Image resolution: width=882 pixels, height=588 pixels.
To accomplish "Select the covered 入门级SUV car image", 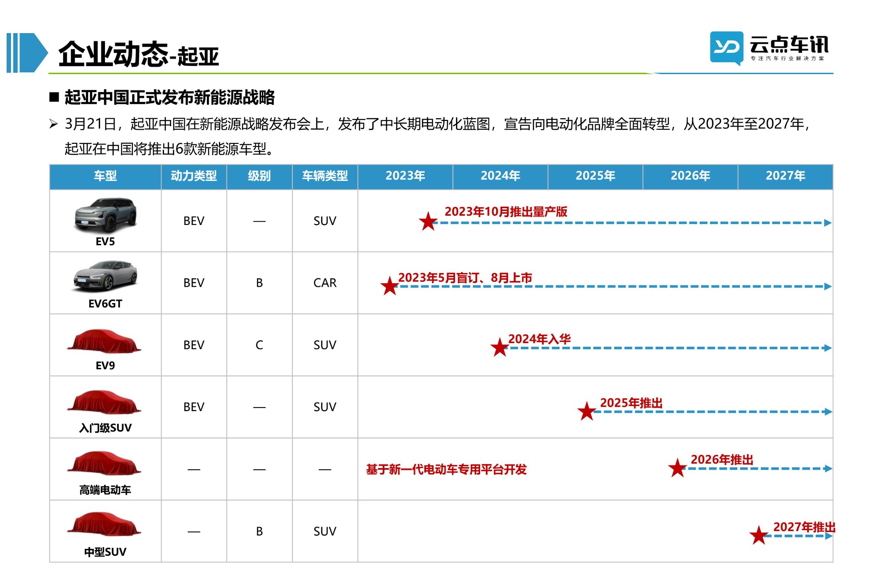I will coord(105,402).
